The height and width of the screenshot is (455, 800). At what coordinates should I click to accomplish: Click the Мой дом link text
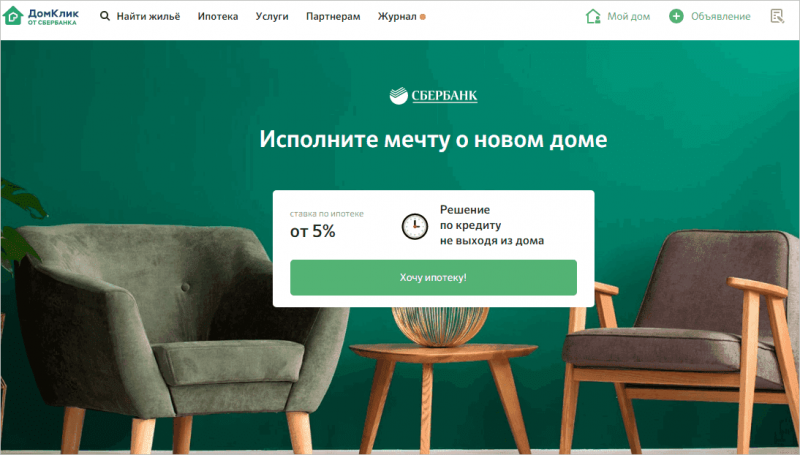coord(629,16)
